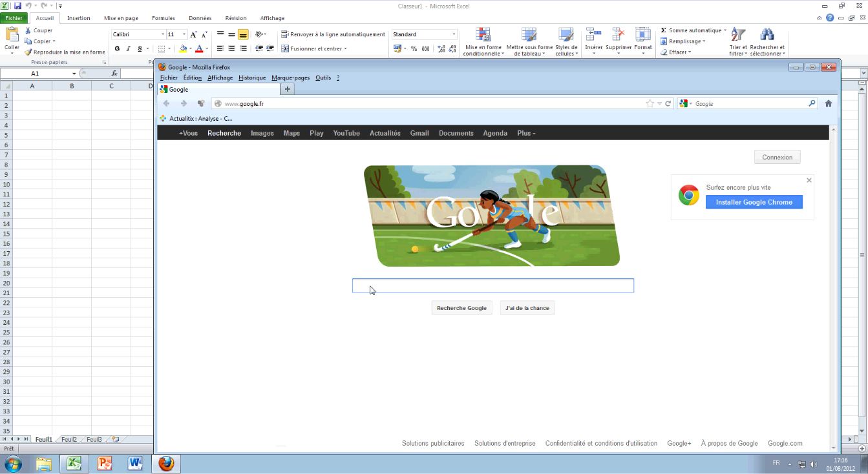Reload the page in Firefox
The width and height of the screenshot is (868, 474).
pos(668,103)
